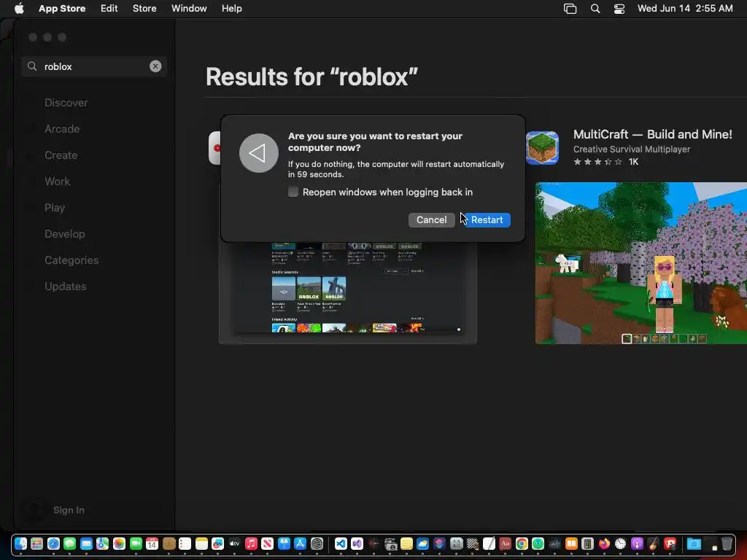
Task: Open the Window menu
Action: [x=189, y=8]
